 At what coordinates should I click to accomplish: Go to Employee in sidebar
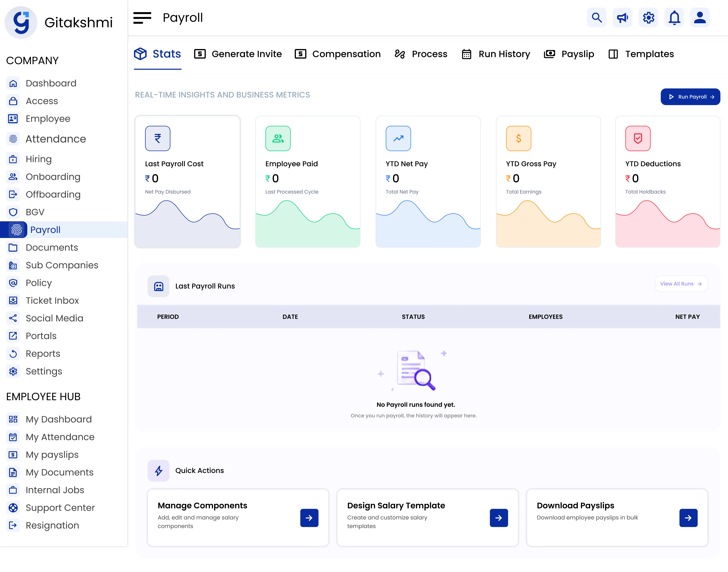(48, 119)
